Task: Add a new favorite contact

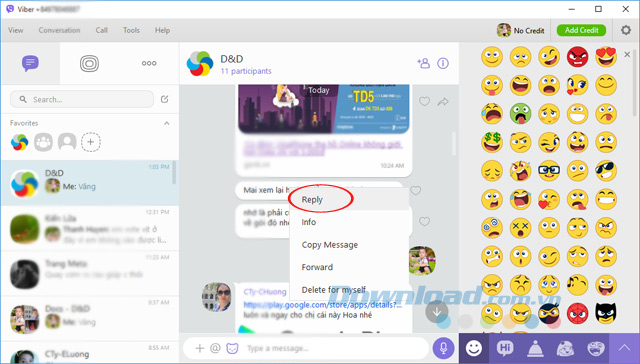Action: (91, 142)
